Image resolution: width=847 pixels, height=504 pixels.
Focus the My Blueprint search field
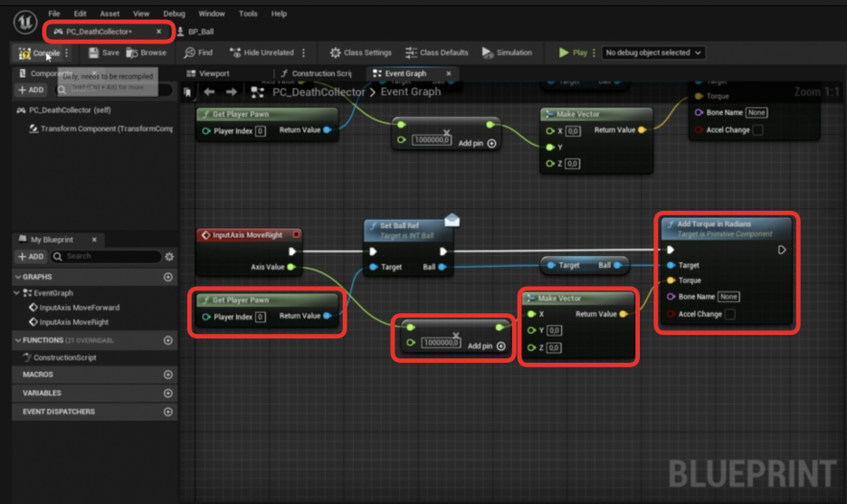[x=107, y=256]
